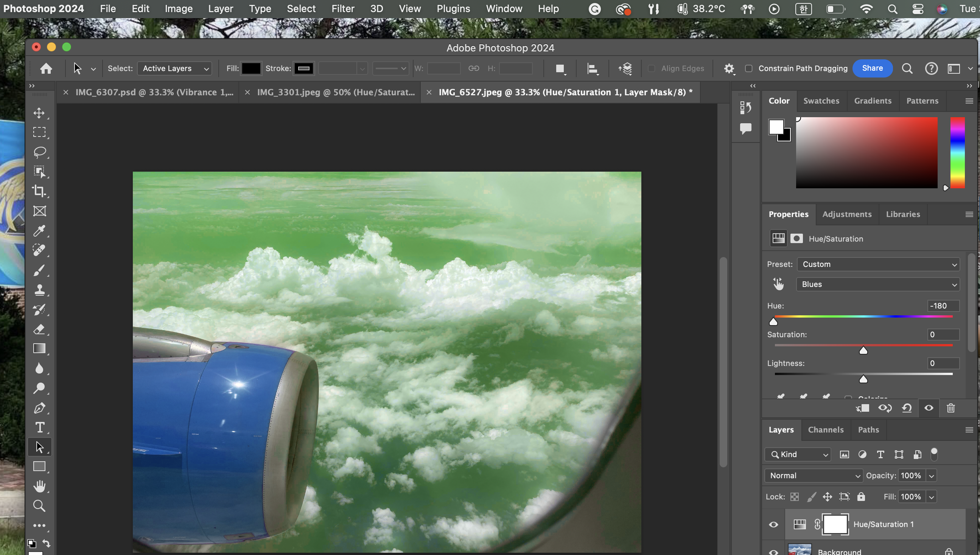
Task: Select the Crop tool
Action: point(39,191)
